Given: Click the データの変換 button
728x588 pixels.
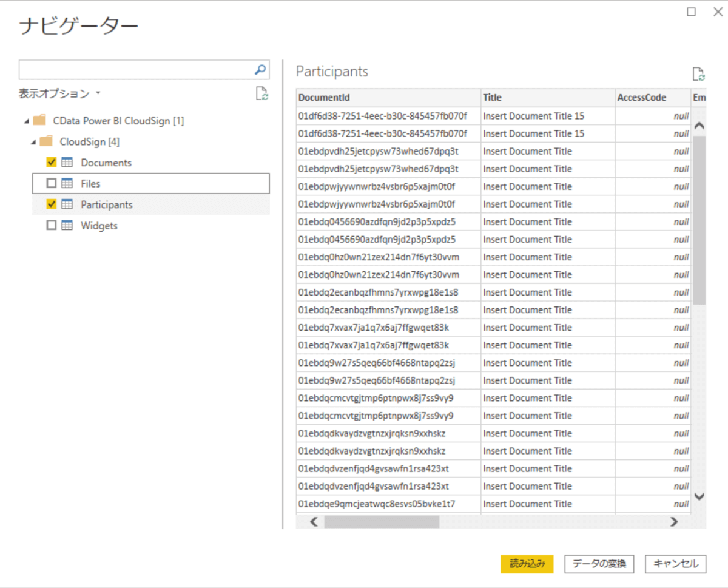Looking at the screenshot, I should tap(599, 563).
